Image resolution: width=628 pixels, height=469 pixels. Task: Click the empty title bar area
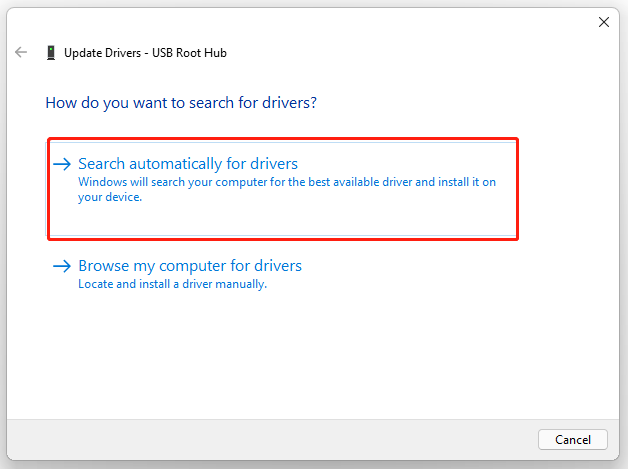click(300, 21)
